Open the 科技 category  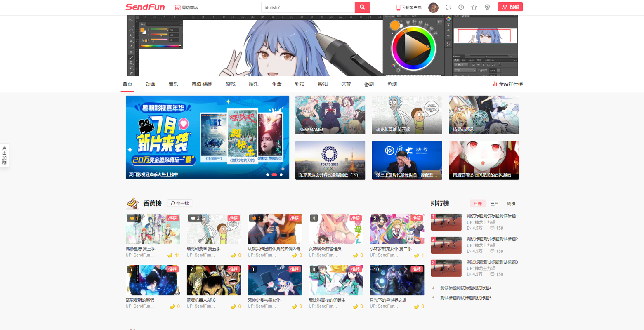click(x=300, y=84)
